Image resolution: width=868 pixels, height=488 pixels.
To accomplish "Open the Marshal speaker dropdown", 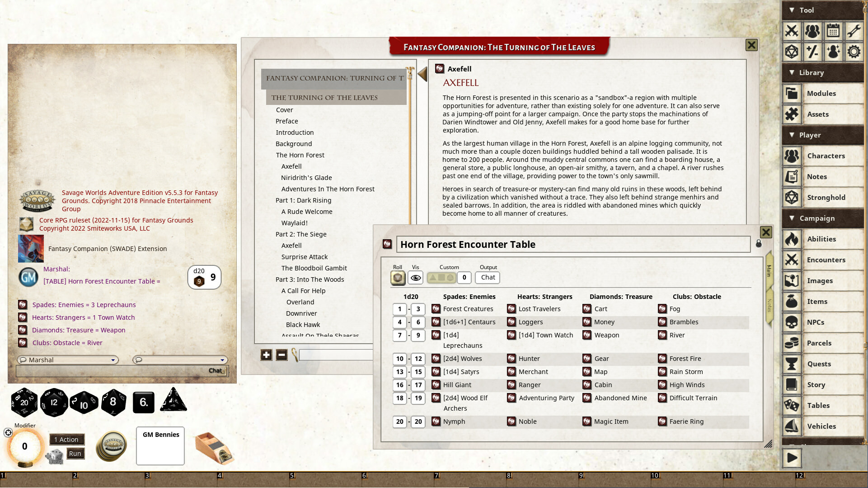I will pyautogui.click(x=113, y=360).
